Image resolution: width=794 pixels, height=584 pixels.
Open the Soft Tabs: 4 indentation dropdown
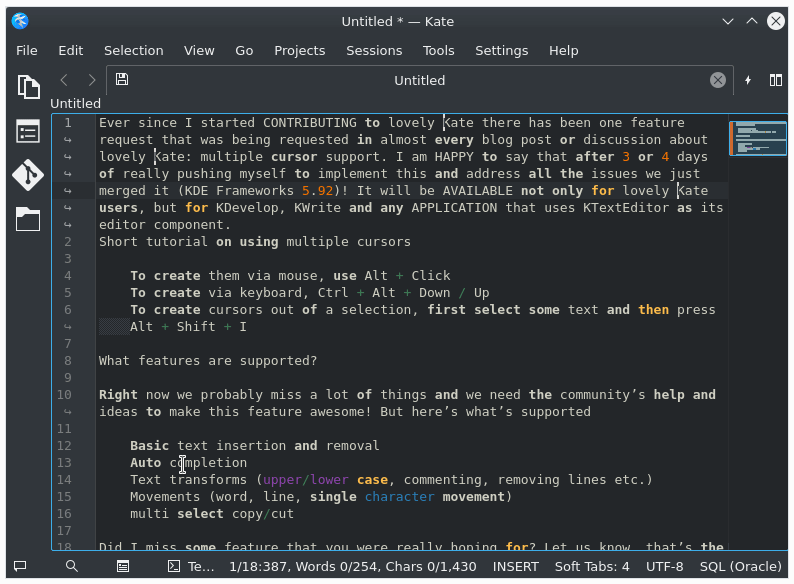tap(592, 566)
